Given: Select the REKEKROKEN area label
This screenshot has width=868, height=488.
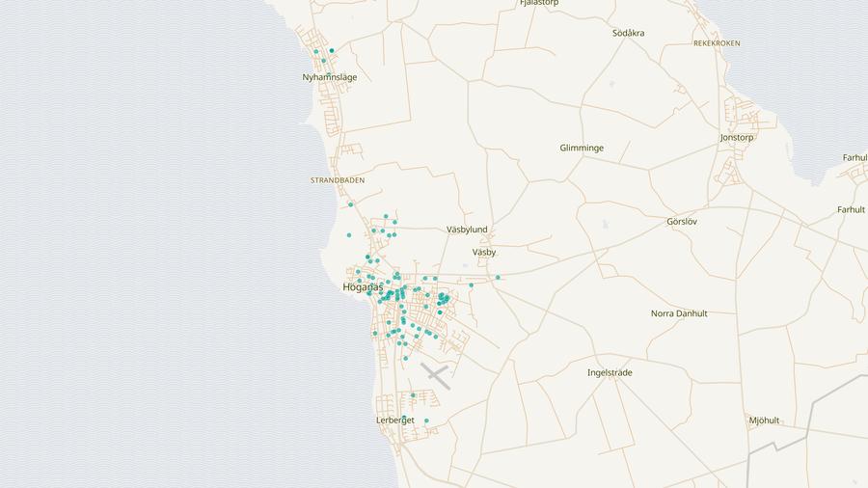Looking at the screenshot, I should 717,43.
